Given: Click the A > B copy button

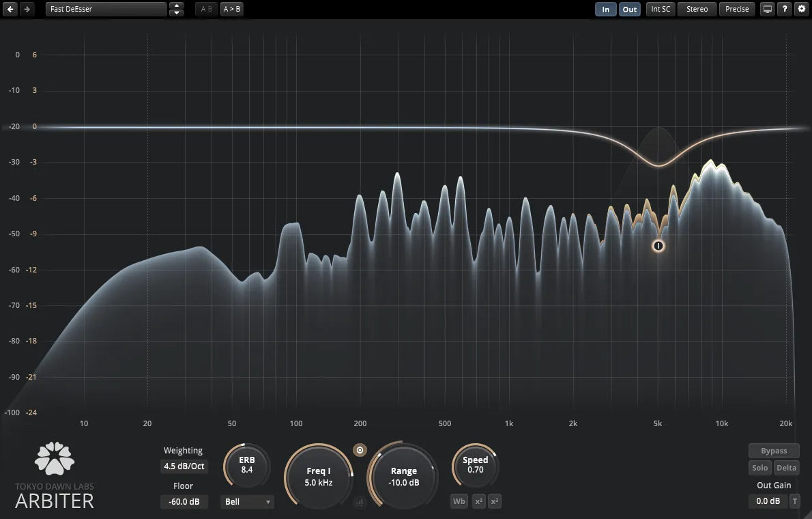Looking at the screenshot, I should 232,9.
